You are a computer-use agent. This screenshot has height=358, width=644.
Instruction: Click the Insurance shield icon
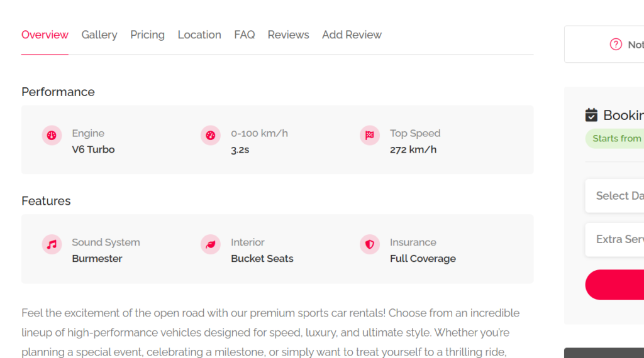point(370,244)
